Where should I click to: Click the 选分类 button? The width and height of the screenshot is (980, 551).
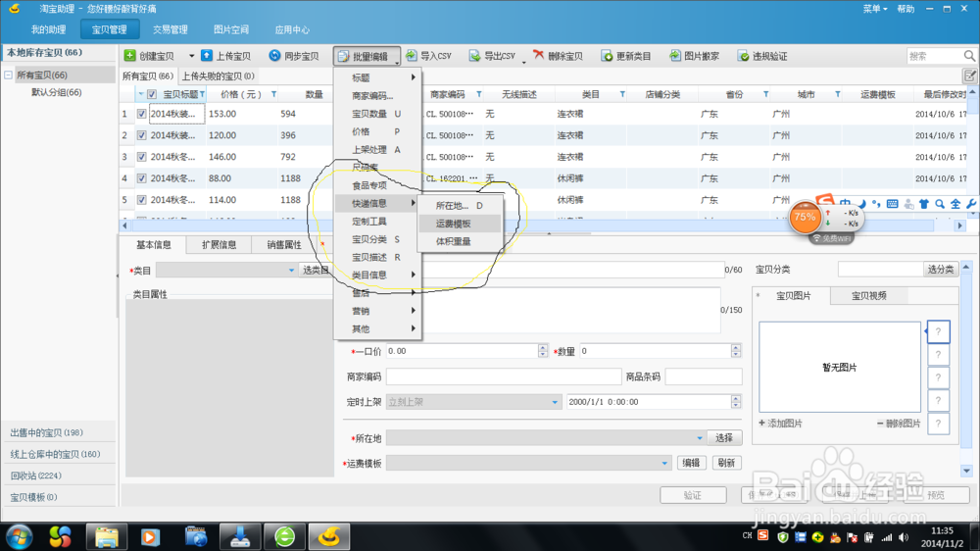tap(941, 270)
